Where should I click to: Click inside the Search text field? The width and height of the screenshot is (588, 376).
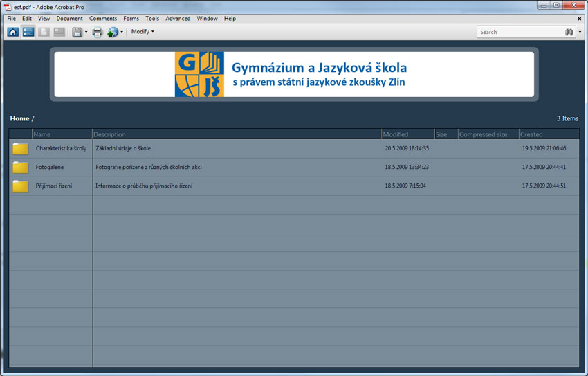click(519, 32)
